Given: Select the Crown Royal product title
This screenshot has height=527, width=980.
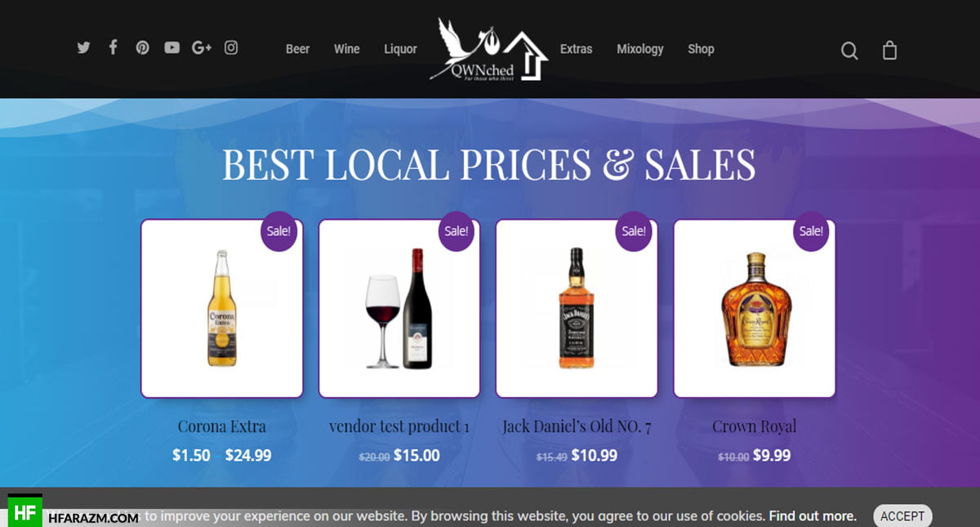Looking at the screenshot, I should pos(754,427).
